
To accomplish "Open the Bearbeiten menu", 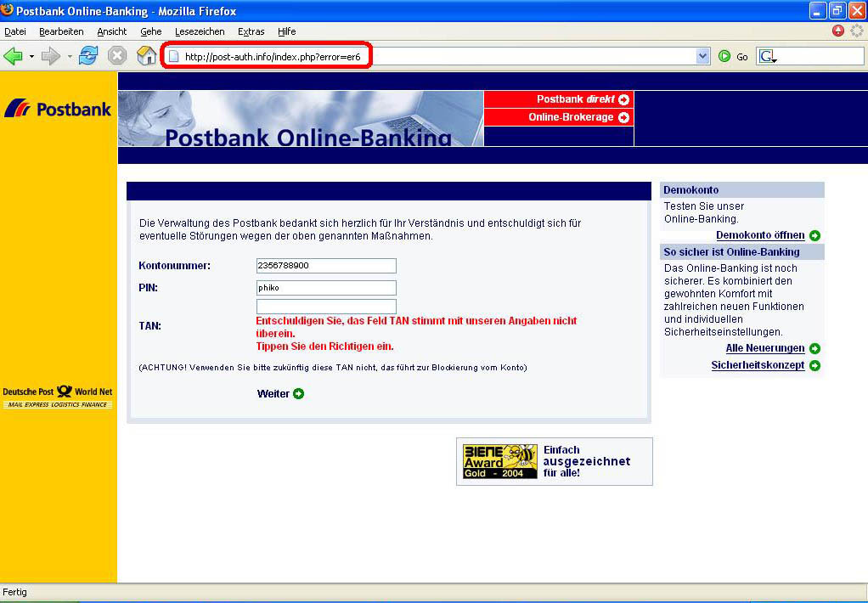I will [x=61, y=31].
